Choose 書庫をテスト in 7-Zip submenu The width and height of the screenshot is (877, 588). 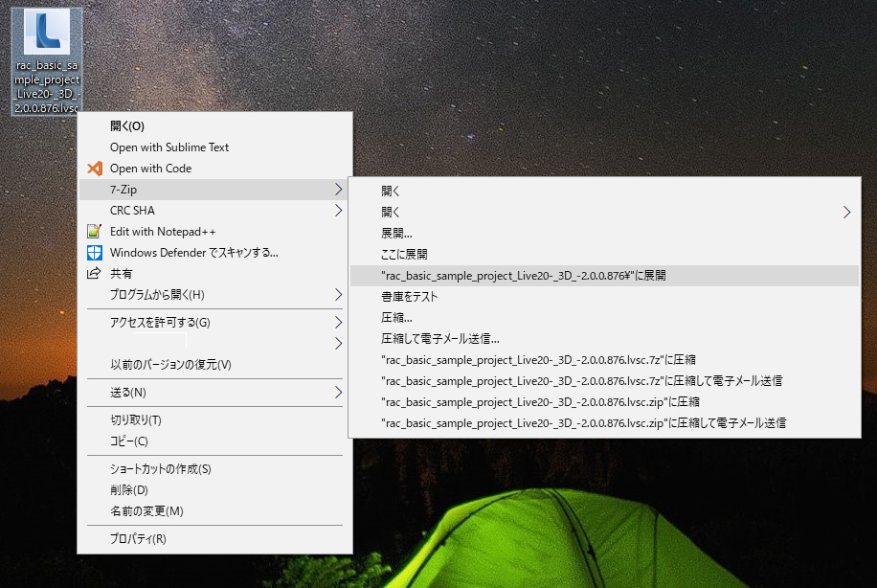point(605,297)
